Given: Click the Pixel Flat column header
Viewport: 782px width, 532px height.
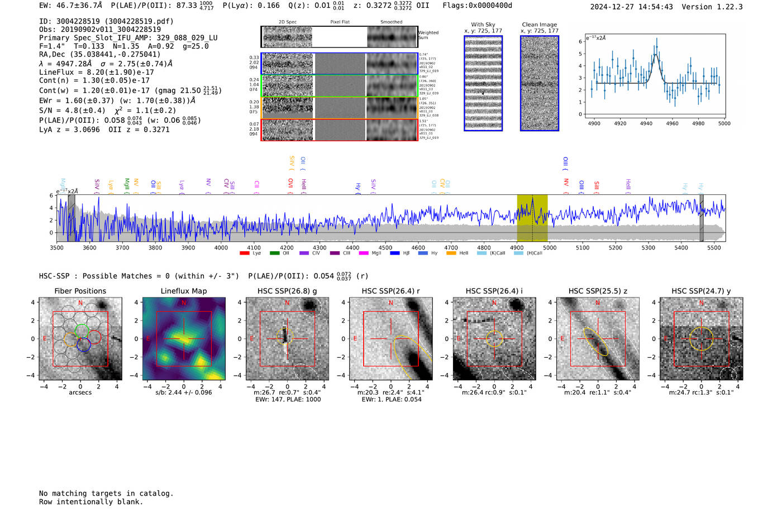Looking at the screenshot, I should click(340, 22).
